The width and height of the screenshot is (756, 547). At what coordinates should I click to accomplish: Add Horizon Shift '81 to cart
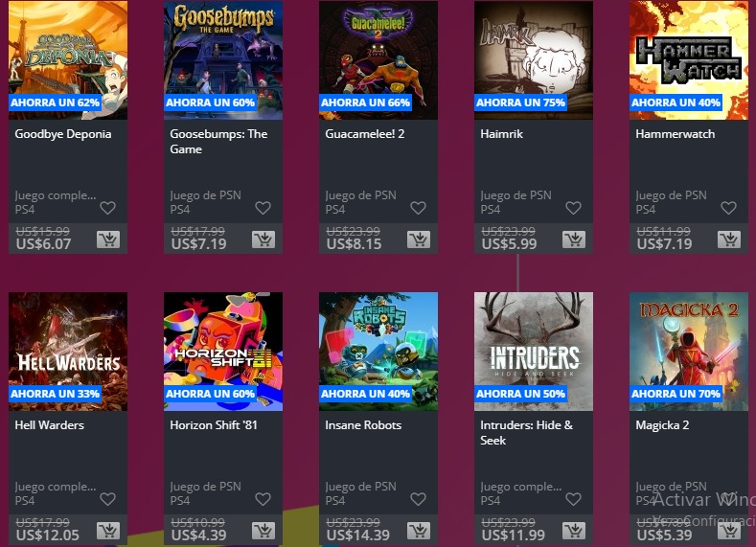[x=263, y=530]
